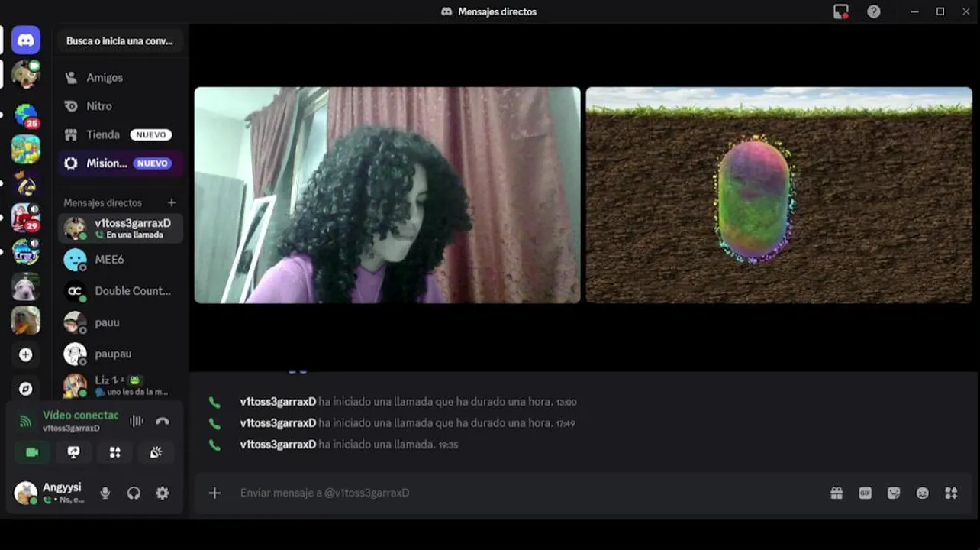Disconnect from the call with hang-up icon

pos(162,421)
